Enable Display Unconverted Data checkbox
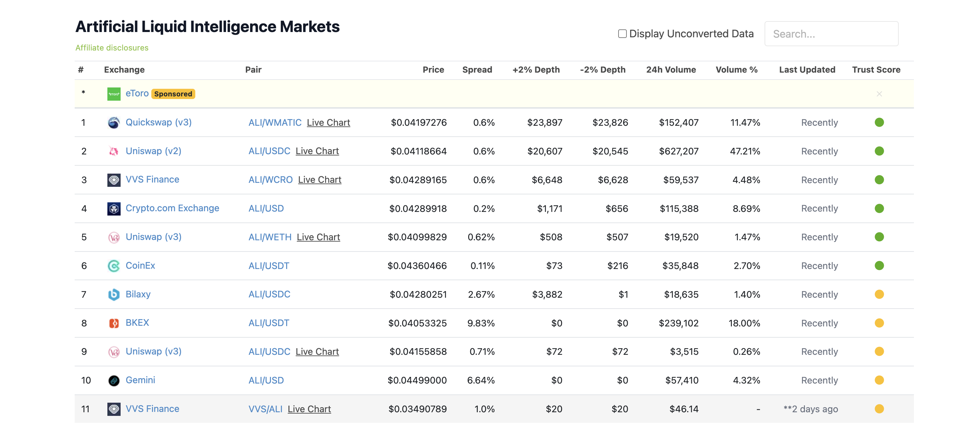The width and height of the screenshot is (980, 437). 622,34
